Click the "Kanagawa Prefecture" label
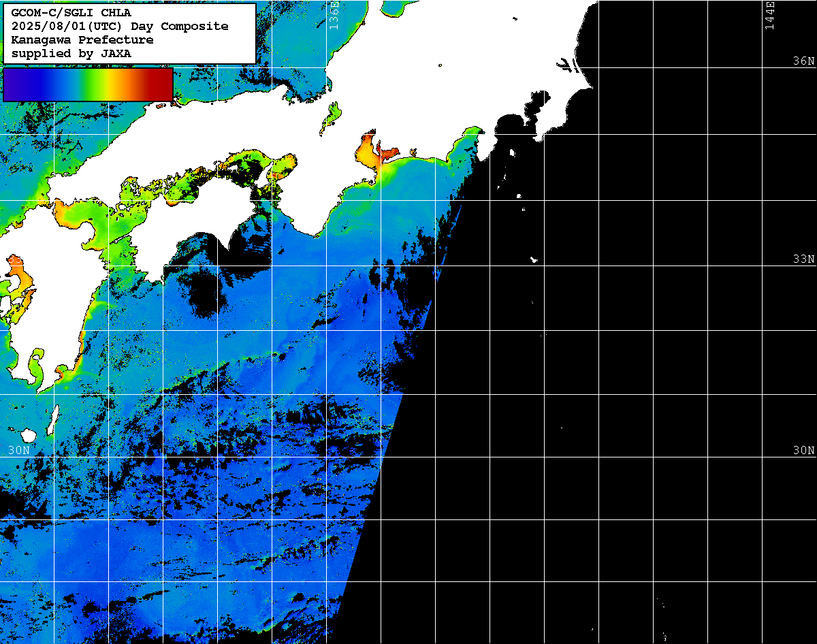Screen dimensions: 817x644 [x=82, y=40]
